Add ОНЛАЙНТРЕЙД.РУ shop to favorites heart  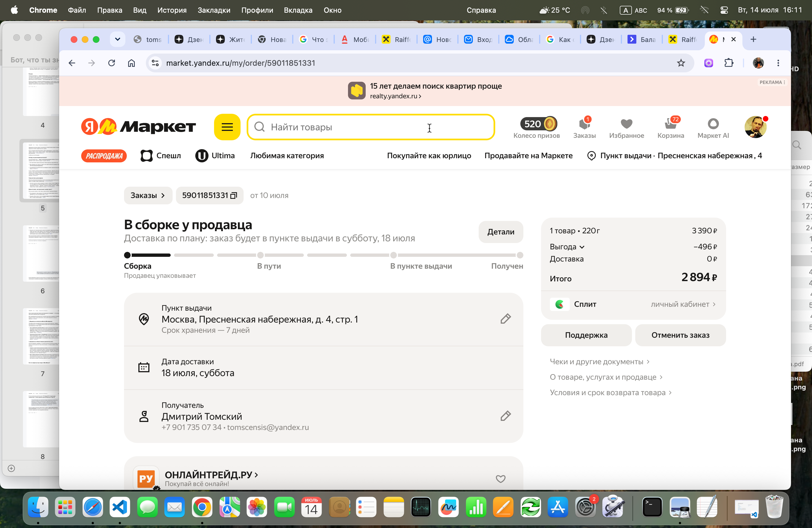tap(500, 479)
